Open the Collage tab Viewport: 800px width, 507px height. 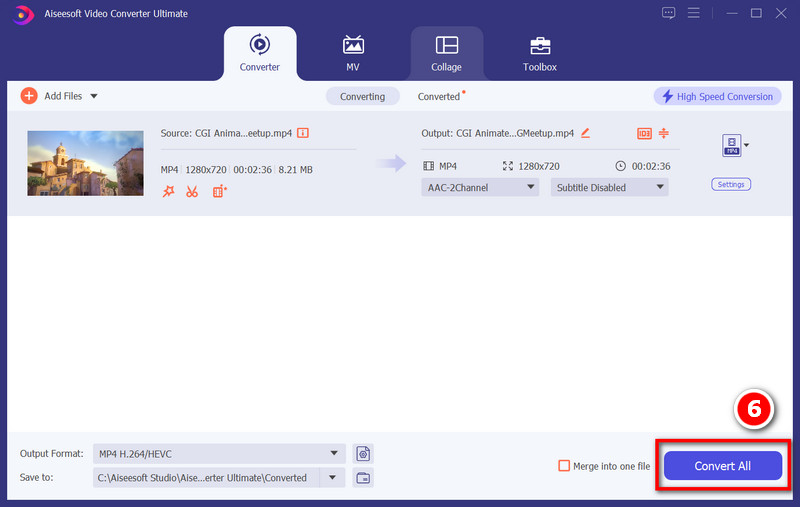tap(446, 53)
